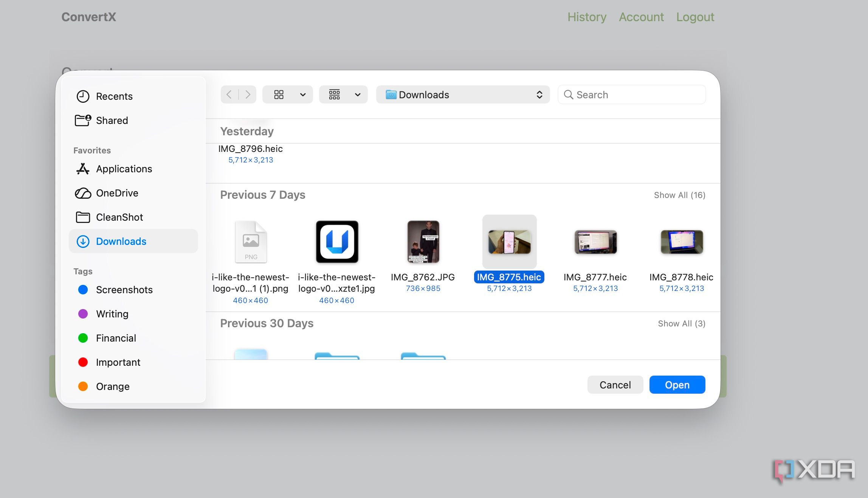The image size is (868, 498).
Task: Select IMG_8778.heic thumbnail
Action: 682,242
